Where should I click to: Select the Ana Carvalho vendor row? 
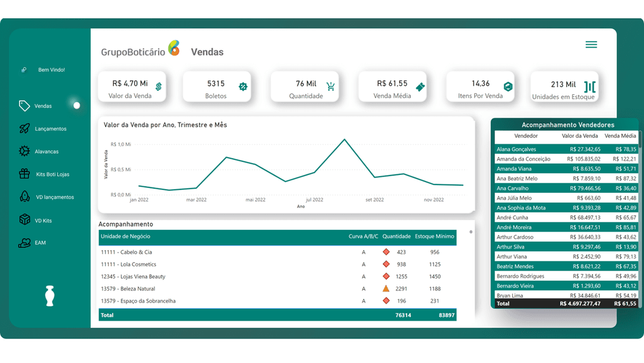pos(566,188)
